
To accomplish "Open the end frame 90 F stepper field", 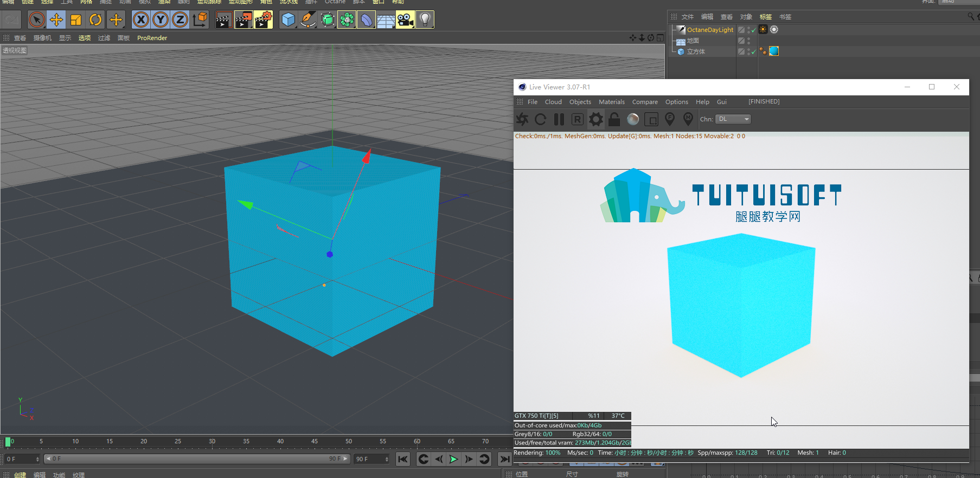I will click(372, 459).
